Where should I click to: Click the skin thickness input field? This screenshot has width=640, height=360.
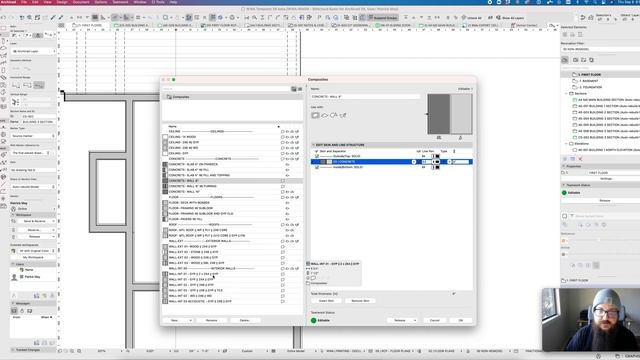462,162
